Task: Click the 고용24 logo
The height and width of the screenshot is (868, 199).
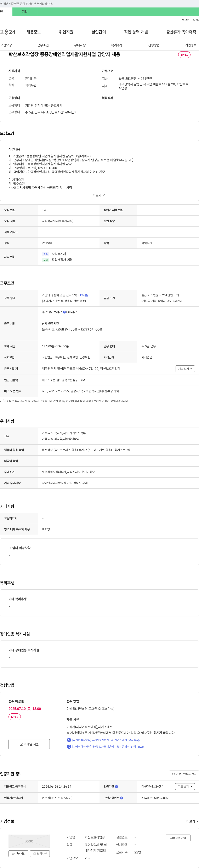Action: pyautogui.click(x=7, y=32)
